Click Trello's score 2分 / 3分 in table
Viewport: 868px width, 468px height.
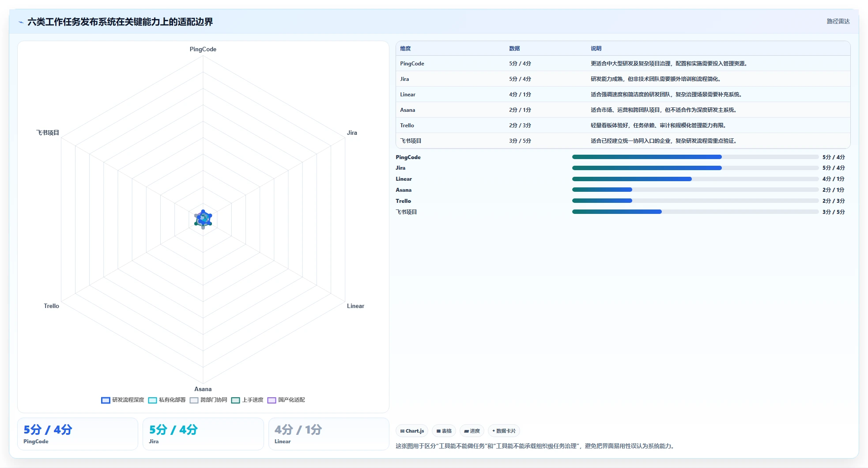click(520, 126)
